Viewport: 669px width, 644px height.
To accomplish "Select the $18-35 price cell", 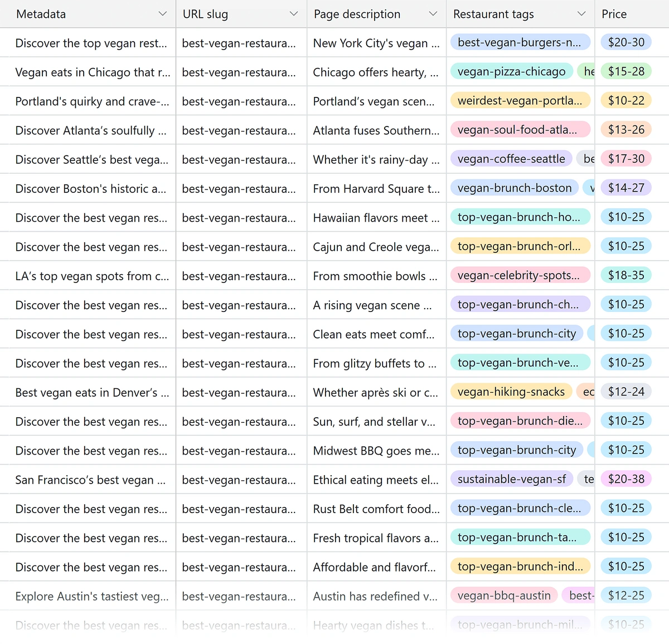I will point(626,275).
